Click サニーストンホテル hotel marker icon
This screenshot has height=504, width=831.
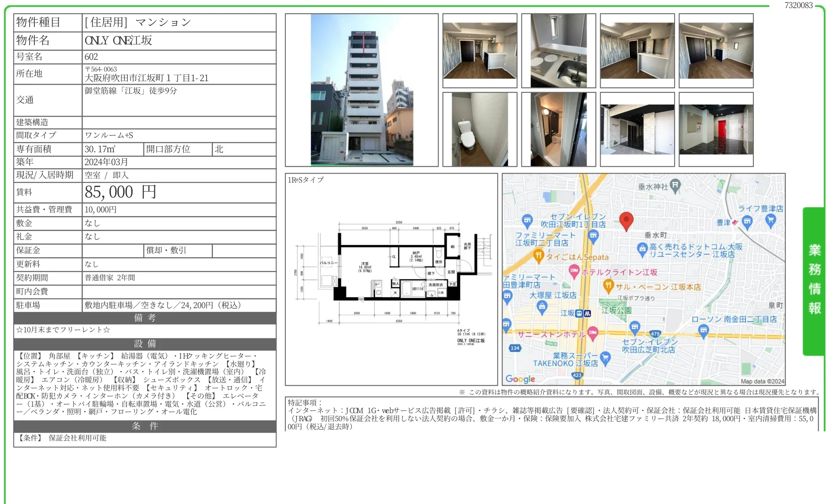click(x=593, y=333)
